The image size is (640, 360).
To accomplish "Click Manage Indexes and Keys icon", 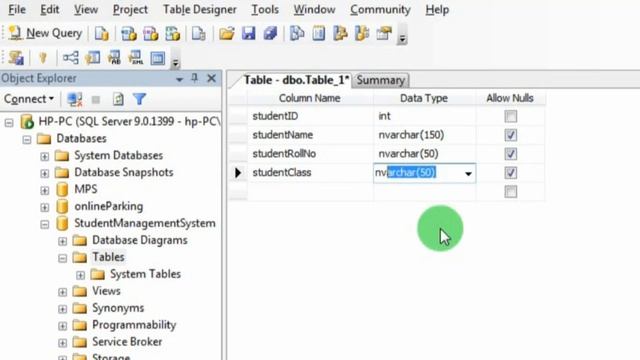I will coord(93,58).
